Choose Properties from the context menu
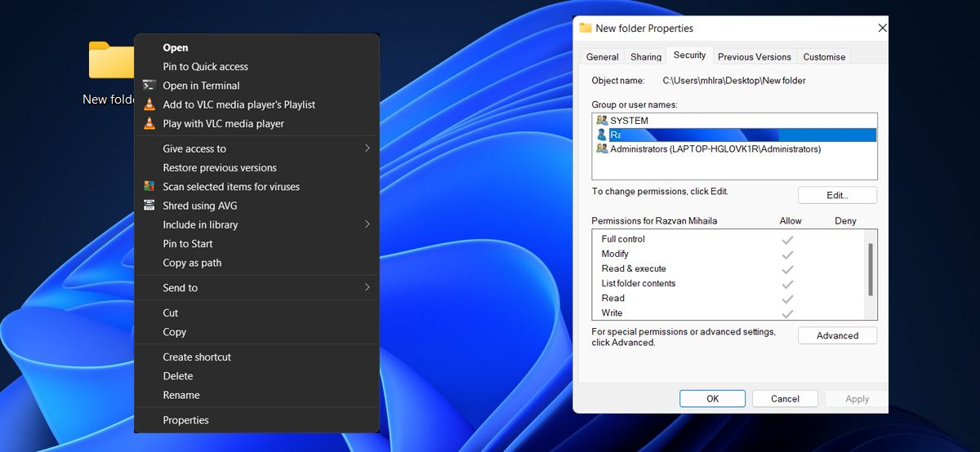 click(185, 420)
